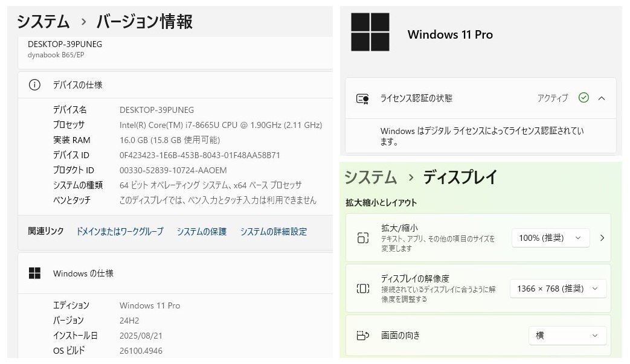Open the 横 orientation dropdown

click(567, 335)
